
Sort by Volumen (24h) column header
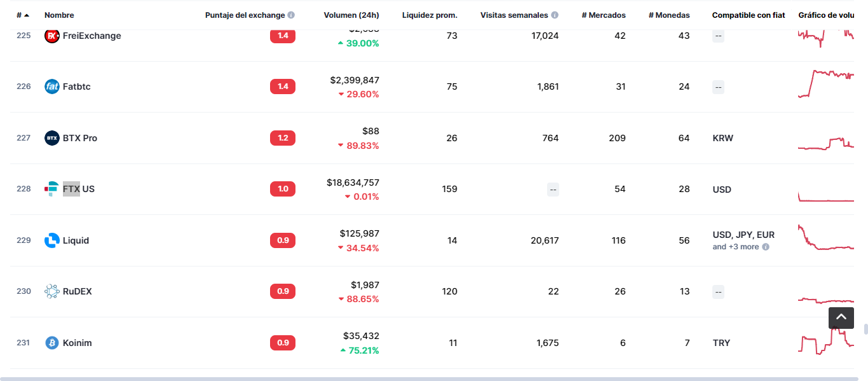click(x=351, y=15)
